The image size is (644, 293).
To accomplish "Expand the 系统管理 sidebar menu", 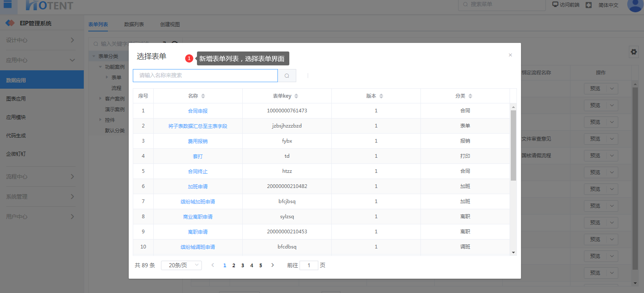I will click(40, 197).
